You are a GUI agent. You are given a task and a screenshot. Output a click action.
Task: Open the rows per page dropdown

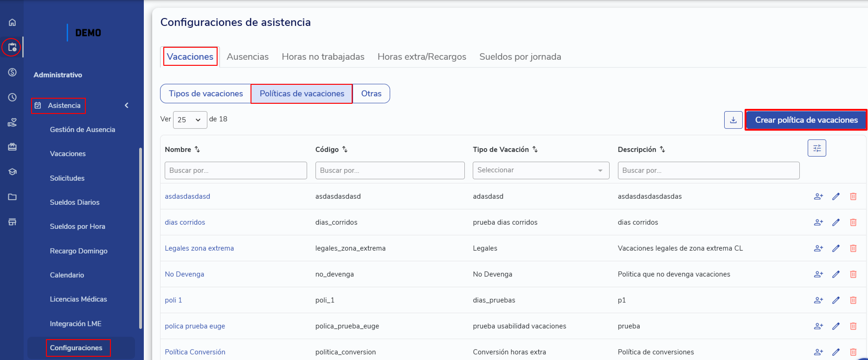point(190,120)
